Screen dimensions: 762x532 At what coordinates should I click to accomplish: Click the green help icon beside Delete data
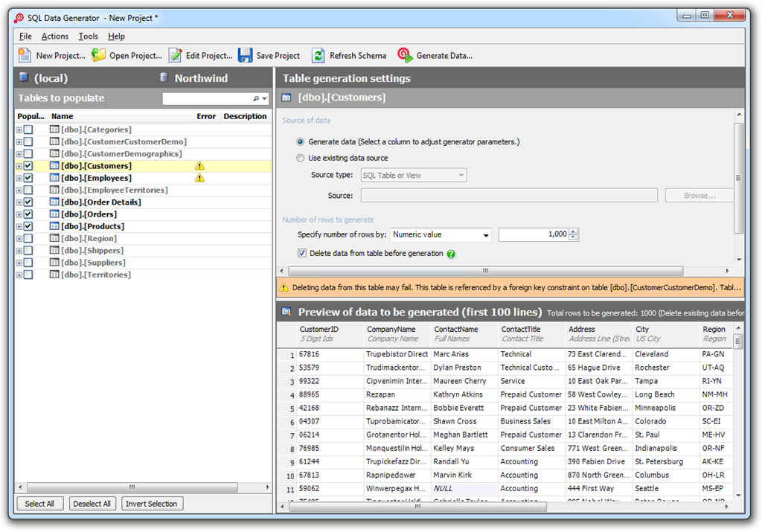(x=451, y=254)
